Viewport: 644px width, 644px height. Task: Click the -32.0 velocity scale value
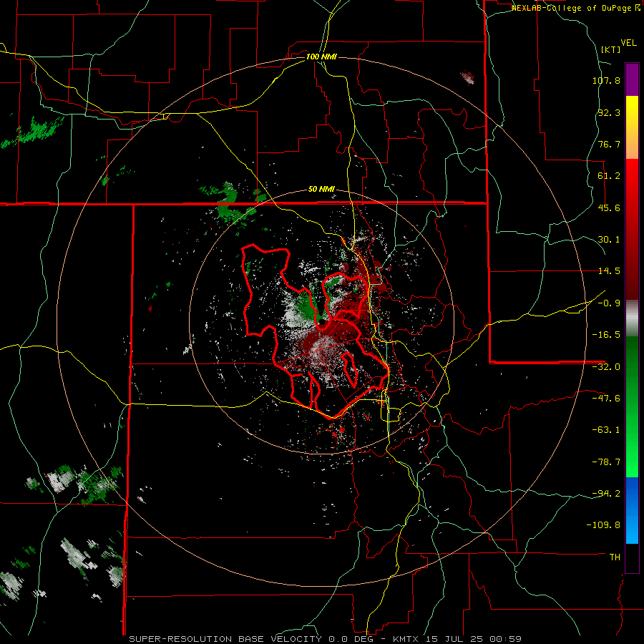coord(606,367)
